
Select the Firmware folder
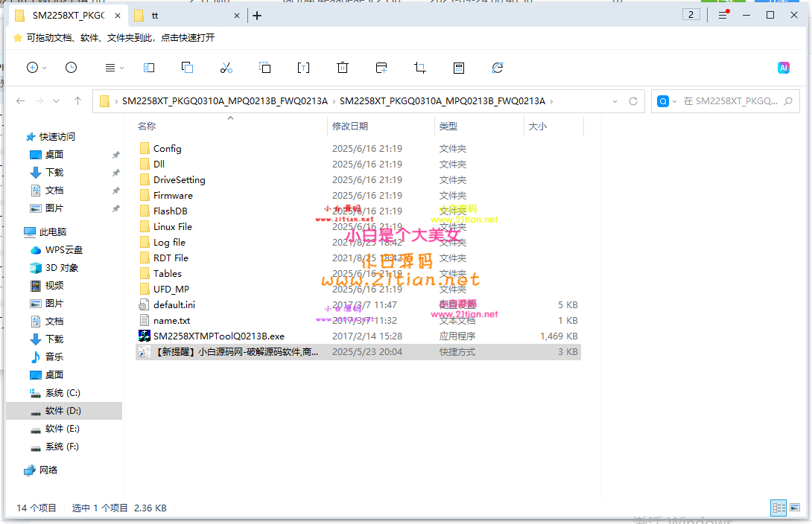173,196
